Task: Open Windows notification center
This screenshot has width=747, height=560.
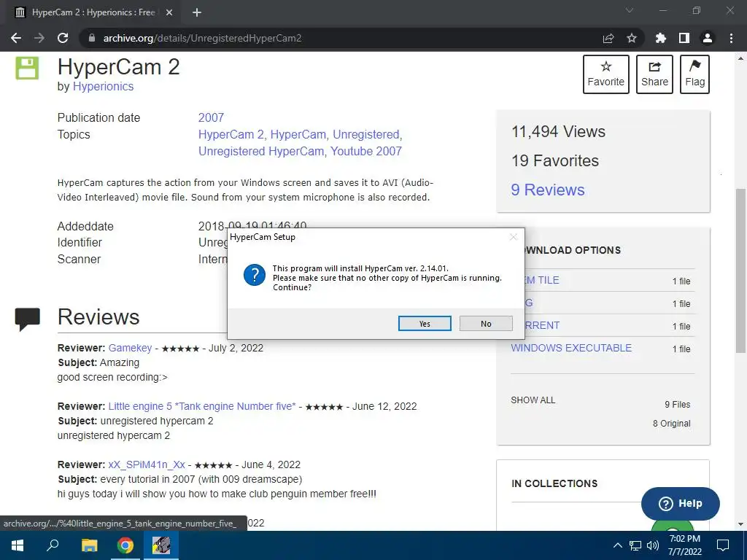Action: 723,545
